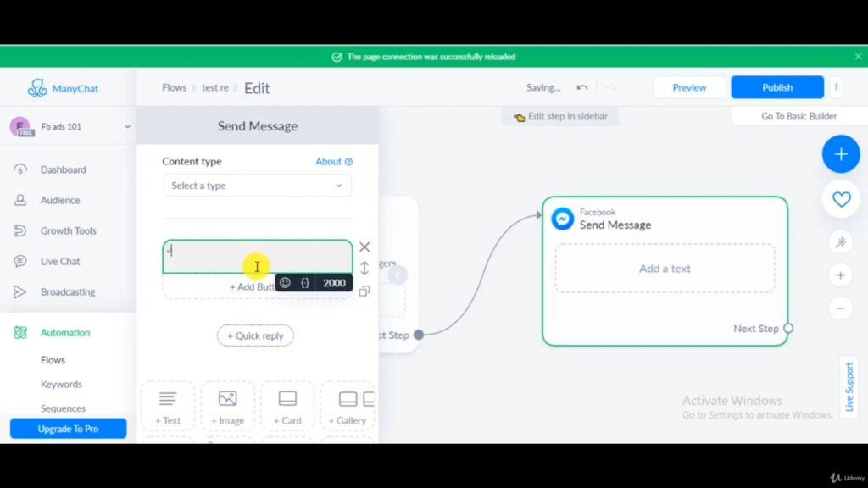This screenshot has width=868, height=488.
Task: Click the Audience person icon
Action: coord(20,200)
